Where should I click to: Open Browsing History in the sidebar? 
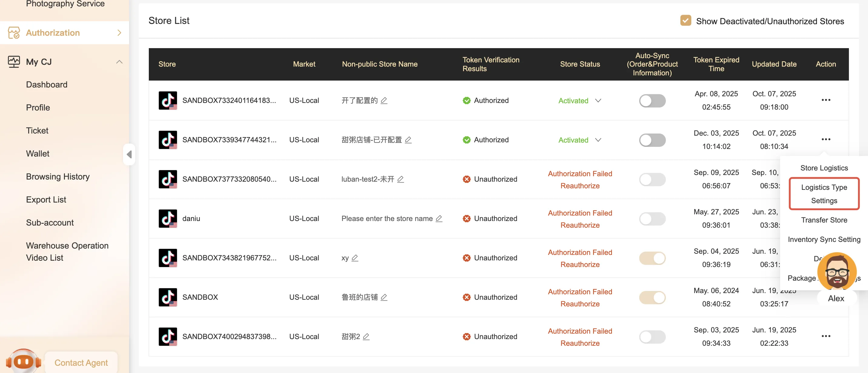58,177
